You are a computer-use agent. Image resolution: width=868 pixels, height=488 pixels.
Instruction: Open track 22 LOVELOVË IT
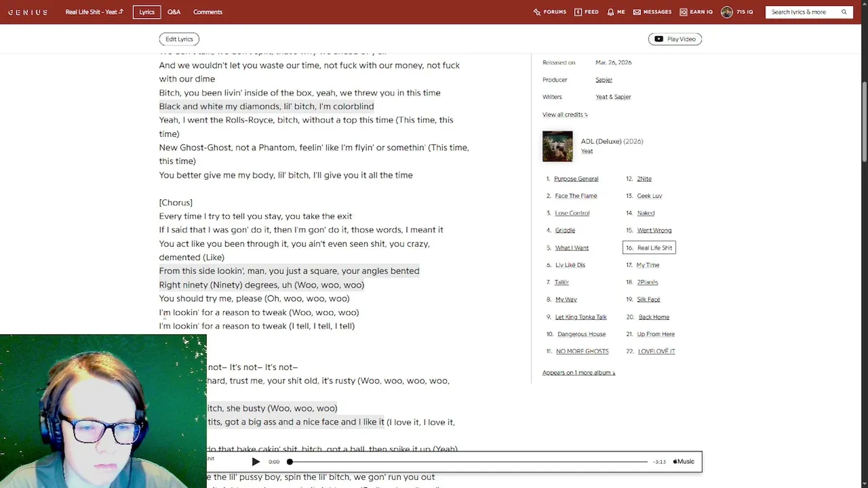coord(656,352)
